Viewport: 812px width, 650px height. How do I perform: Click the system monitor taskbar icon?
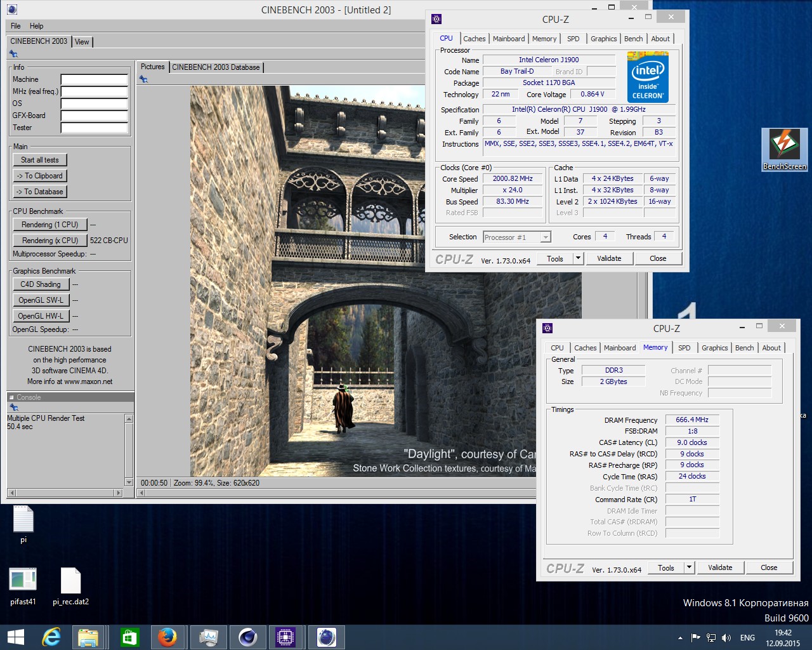tap(208, 637)
